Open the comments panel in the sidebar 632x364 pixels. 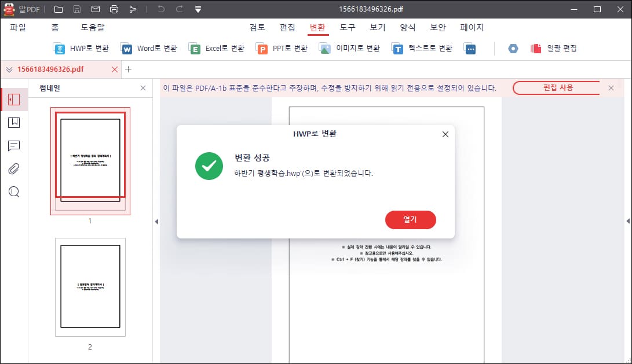[x=13, y=145]
